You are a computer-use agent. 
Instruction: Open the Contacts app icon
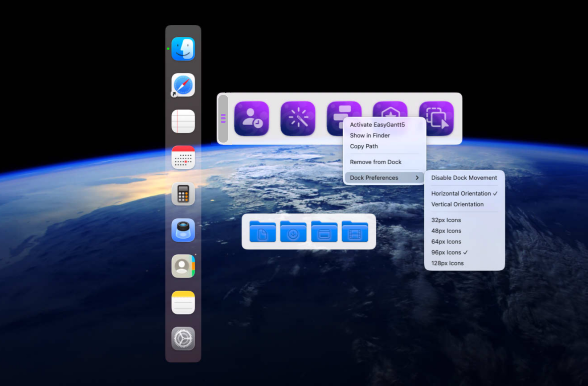tap(183, 266)
